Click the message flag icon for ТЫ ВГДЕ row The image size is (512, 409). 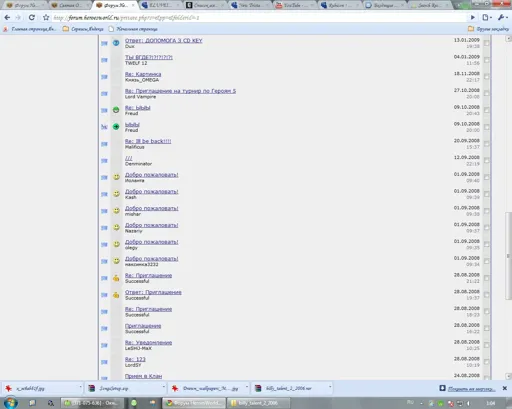[104, 60]
